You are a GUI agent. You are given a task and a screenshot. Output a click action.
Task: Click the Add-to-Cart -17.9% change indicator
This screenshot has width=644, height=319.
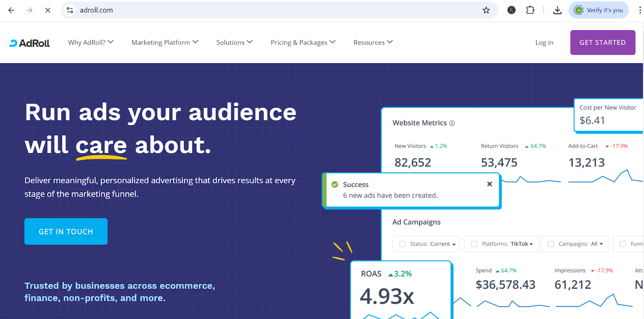coord(617,146)
